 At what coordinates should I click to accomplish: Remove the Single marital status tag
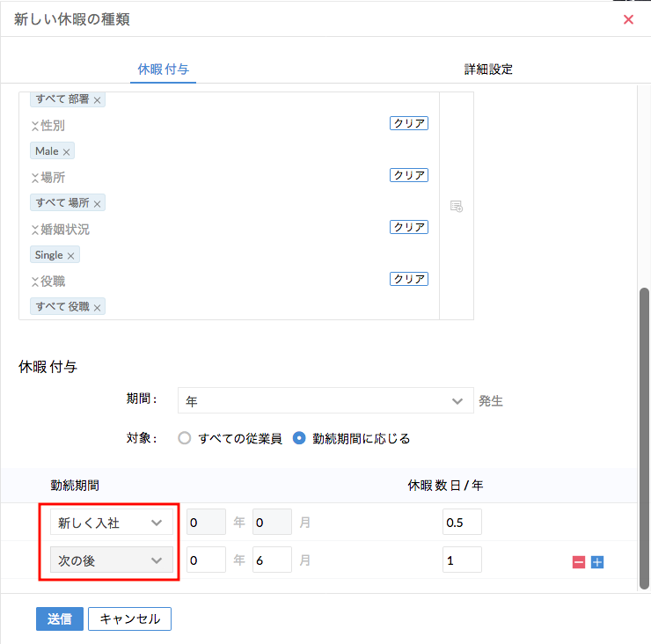click(x=70, y=256)
